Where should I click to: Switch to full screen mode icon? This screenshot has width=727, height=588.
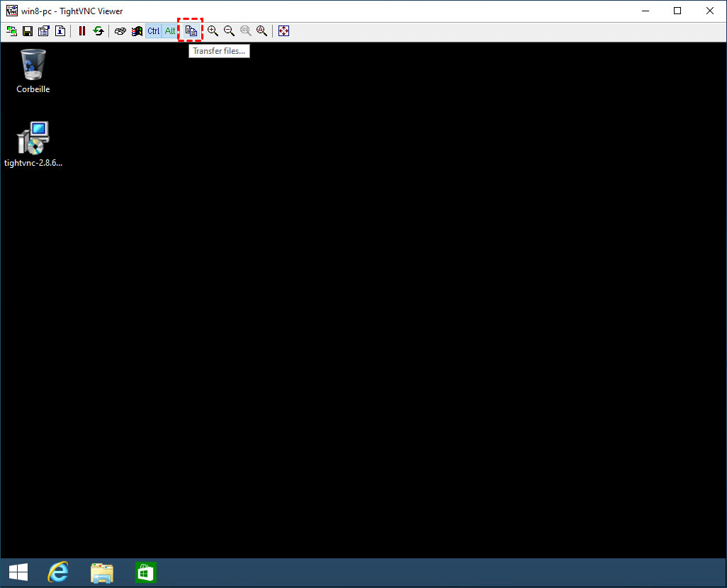click(x=283, y=31)
